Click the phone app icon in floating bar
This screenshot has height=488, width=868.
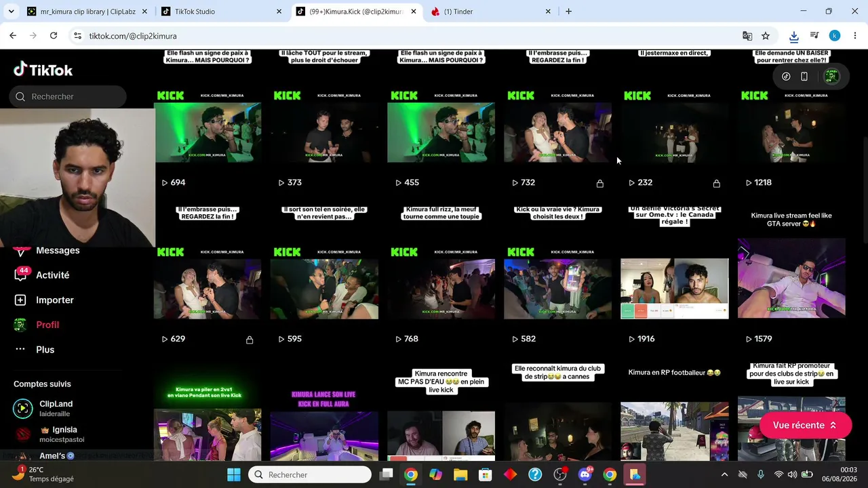click(x=804, y=77)
